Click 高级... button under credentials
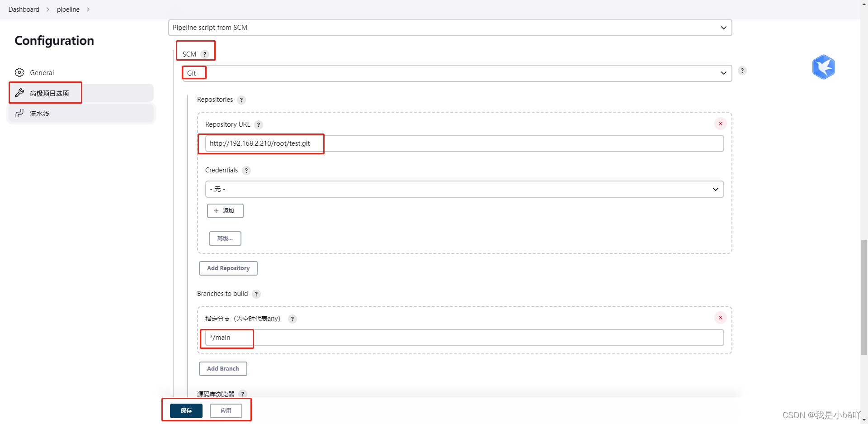Image resolution: width=868 pixels, height=424 pixels. [225, 238]
